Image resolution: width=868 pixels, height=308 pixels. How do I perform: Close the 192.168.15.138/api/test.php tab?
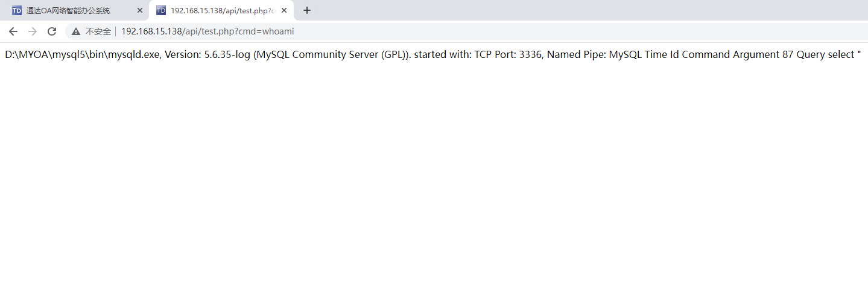point(284,10)
